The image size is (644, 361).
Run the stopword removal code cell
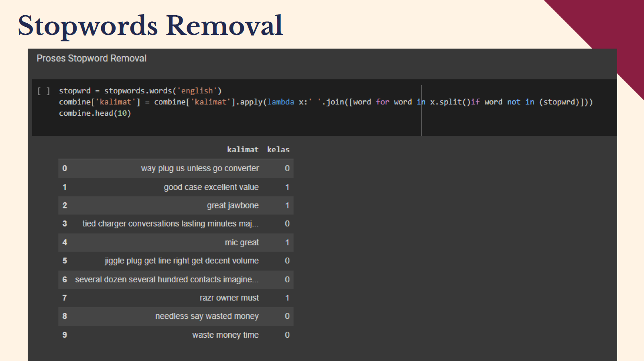click(43, 91)
